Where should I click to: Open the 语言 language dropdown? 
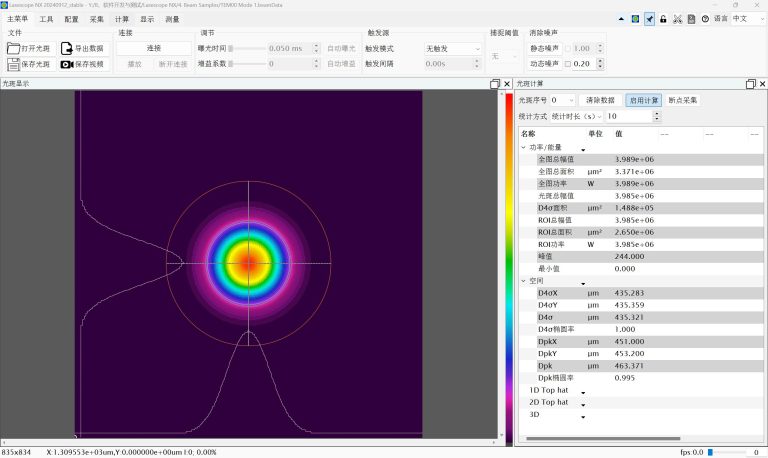746,19
